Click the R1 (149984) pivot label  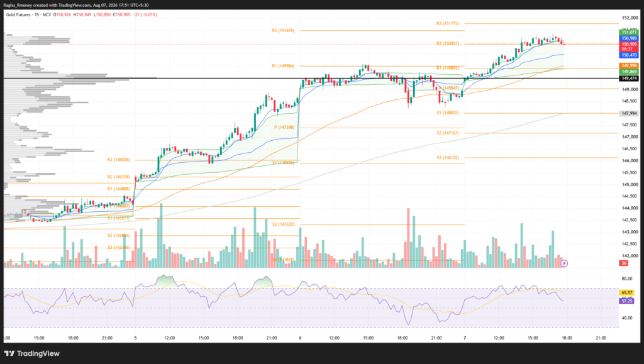(x=283, y=66)
